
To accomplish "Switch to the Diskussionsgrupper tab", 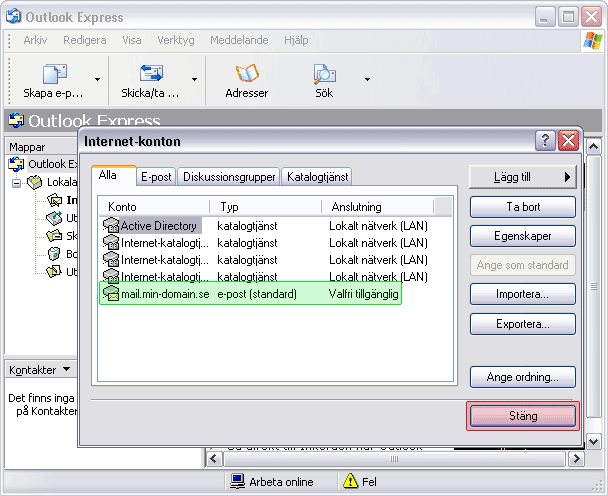I will coord(229,177).
